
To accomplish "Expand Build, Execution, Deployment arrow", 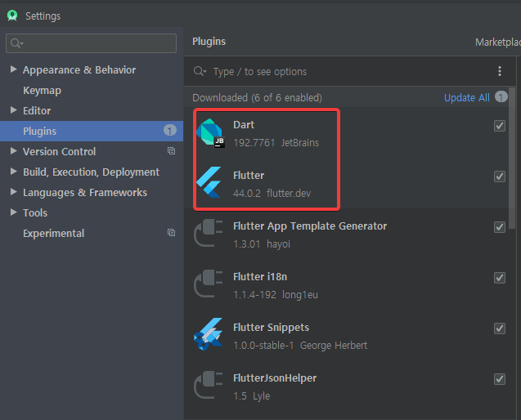I will tap(14, 172).
